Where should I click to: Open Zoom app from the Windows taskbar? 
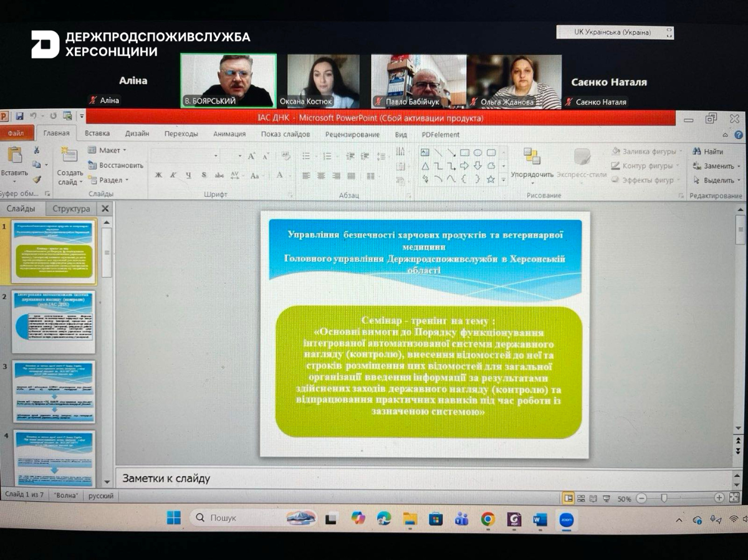click(x=566, y=519)
